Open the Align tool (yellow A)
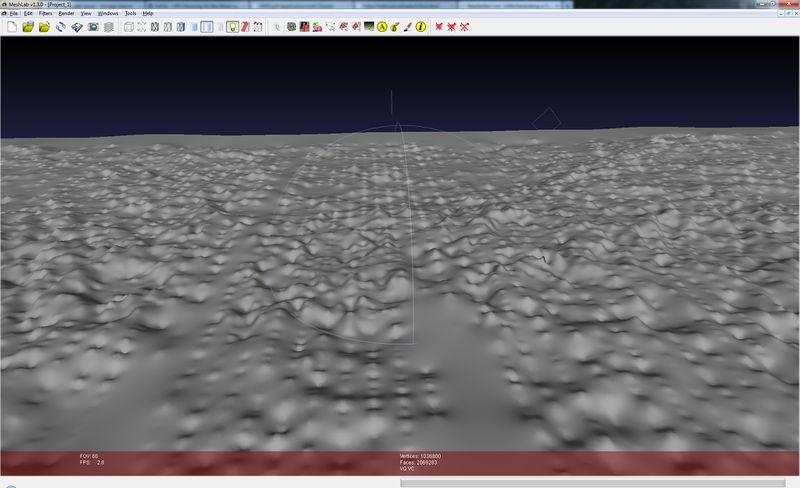Screen dimensions: 800x488 click(382, 27)
